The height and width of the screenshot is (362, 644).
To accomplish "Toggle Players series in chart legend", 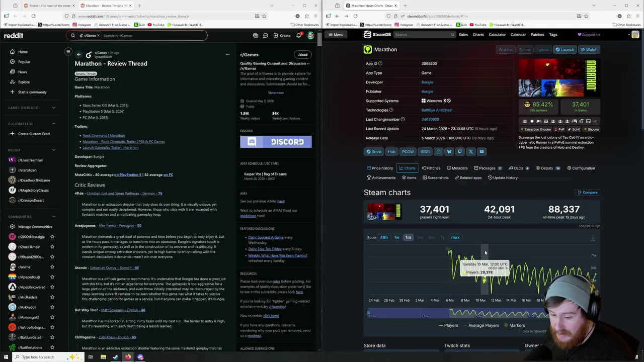I will point(448,325).
